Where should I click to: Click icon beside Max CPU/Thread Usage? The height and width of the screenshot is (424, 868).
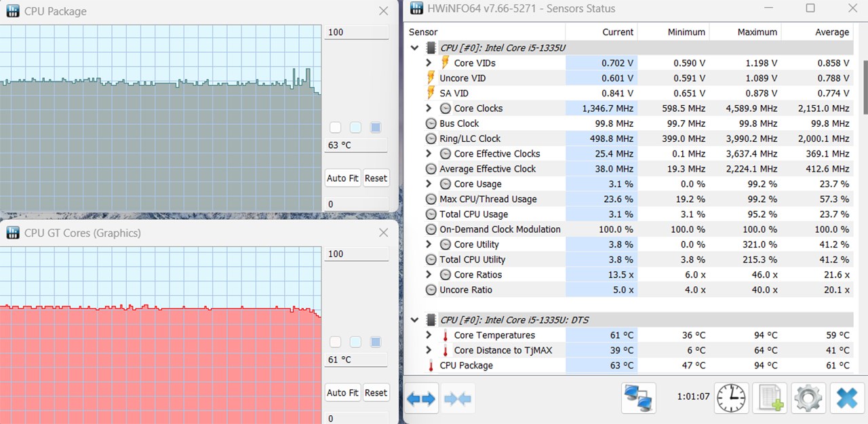pos(431,199)
